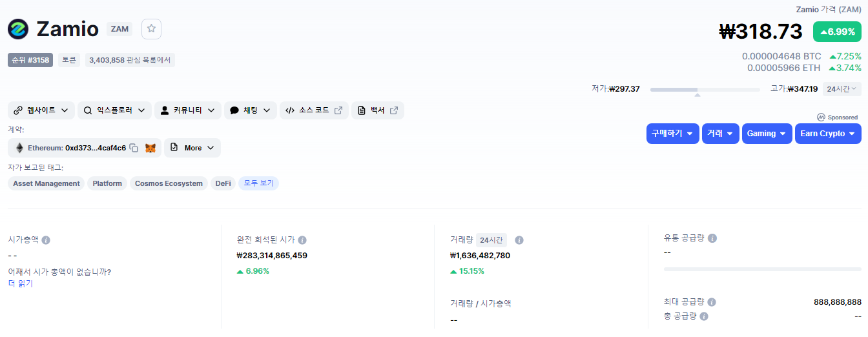Viewport: 868px width, 337px height.
Task: Click info icon beside 거래량 24시간
Action: tap(519, 240)
